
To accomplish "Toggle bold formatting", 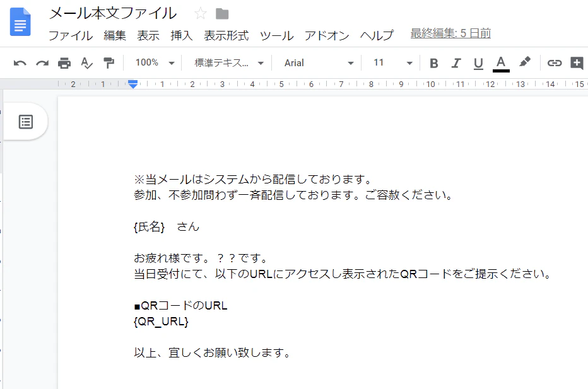I will click(x=434, y=63).
